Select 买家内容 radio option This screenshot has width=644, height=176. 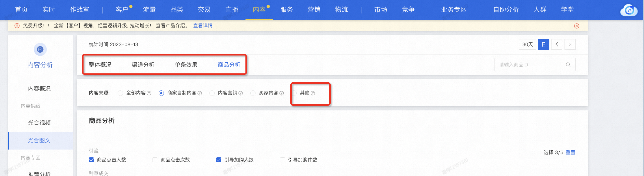pyautogui.click(x=253, y=93)
